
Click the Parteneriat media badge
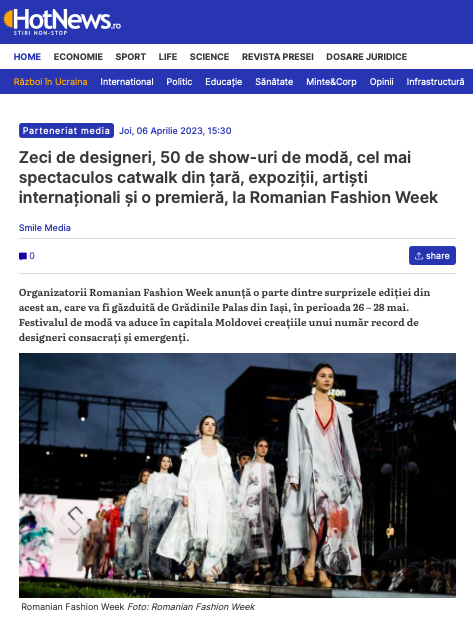pyautogui.click(x=66, y=131)
